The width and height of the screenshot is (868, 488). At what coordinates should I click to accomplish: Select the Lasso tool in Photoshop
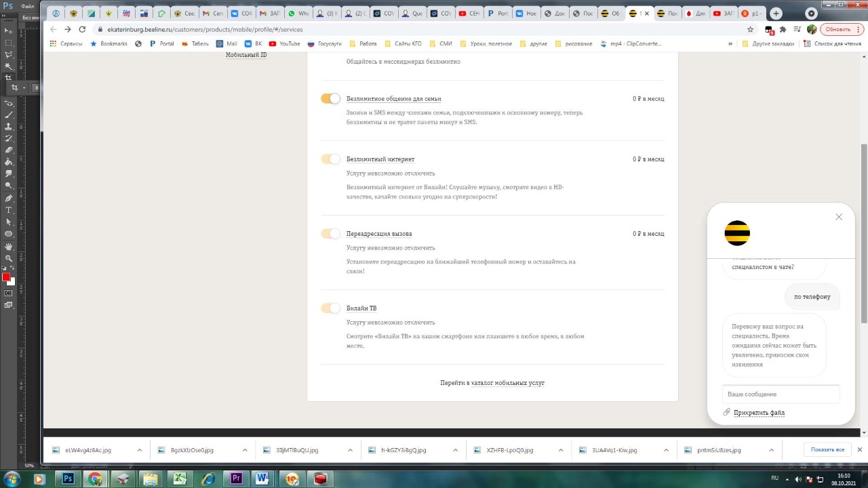click(x=9, y=54)
